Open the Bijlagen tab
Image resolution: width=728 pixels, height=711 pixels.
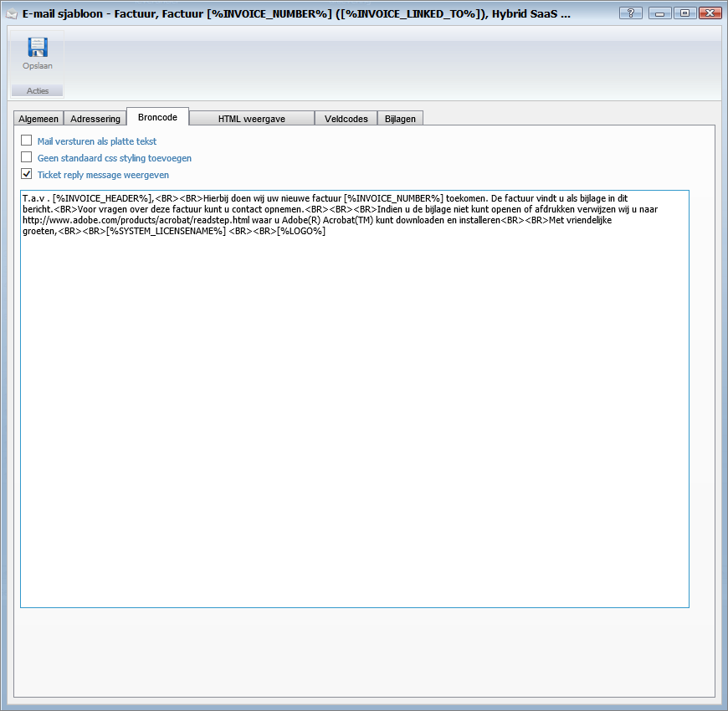pos(400,119)
